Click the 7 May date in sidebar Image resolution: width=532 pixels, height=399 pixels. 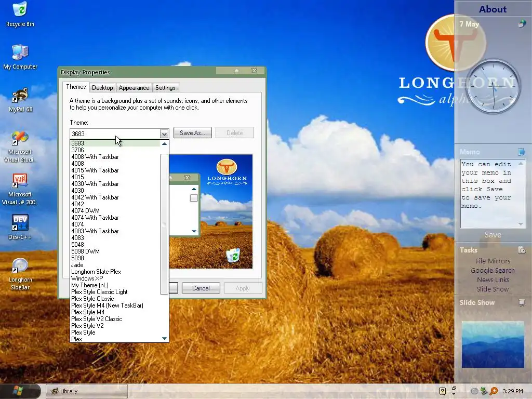469,24
